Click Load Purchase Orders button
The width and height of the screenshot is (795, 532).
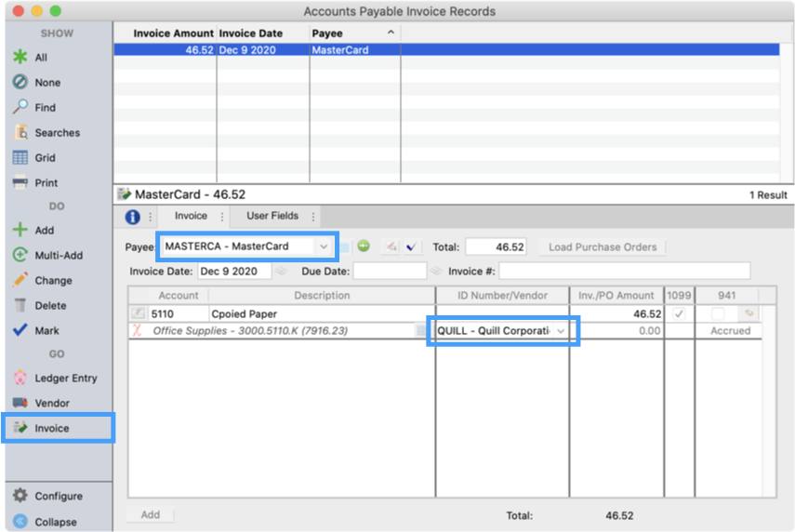[602, 247]
